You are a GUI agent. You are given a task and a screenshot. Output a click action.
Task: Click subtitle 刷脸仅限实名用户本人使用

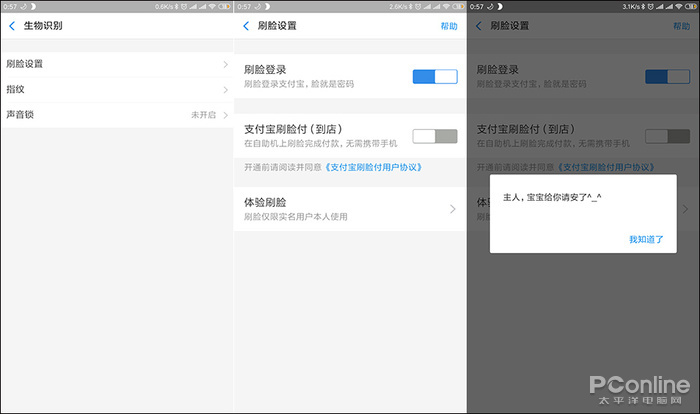click(296, 217)
